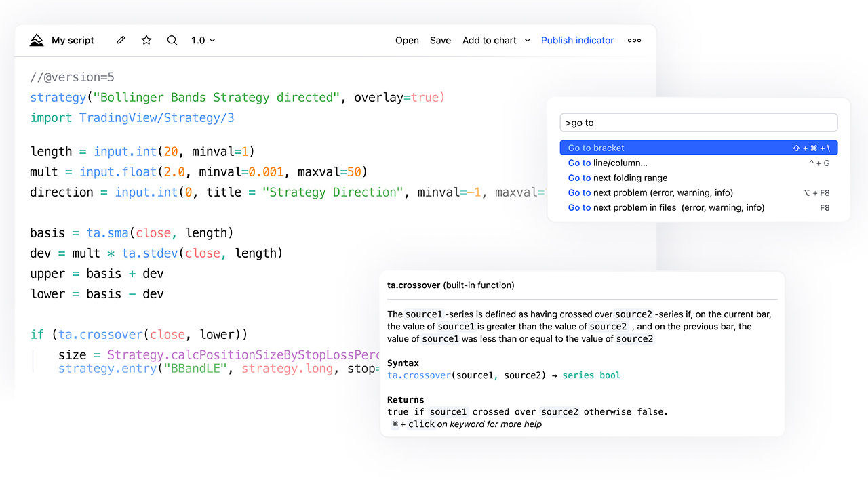Click Publish indicator link
The height and width of the screenshot is (488, 868).
577,41
